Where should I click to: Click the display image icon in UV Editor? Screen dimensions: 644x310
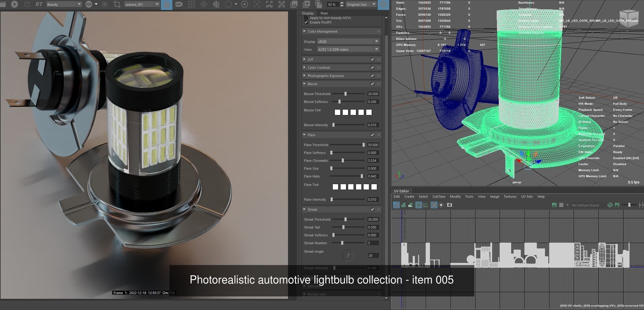[x=554, y=205]
